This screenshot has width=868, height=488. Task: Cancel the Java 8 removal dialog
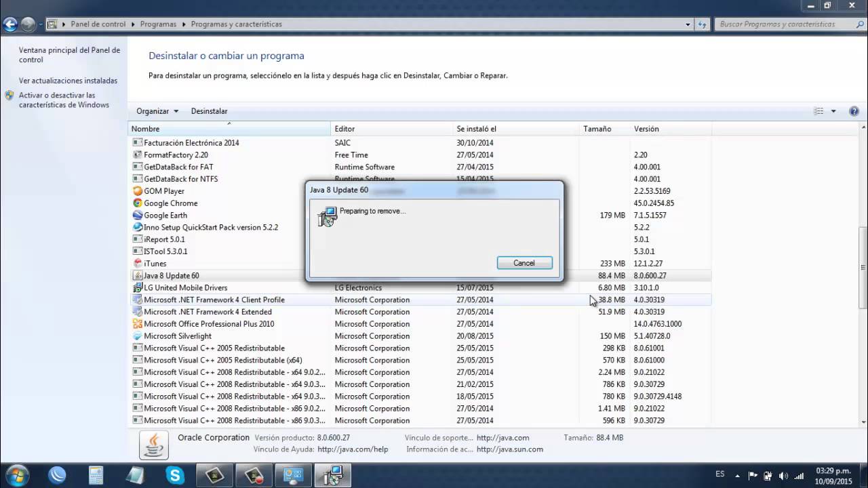pos(524,263)
